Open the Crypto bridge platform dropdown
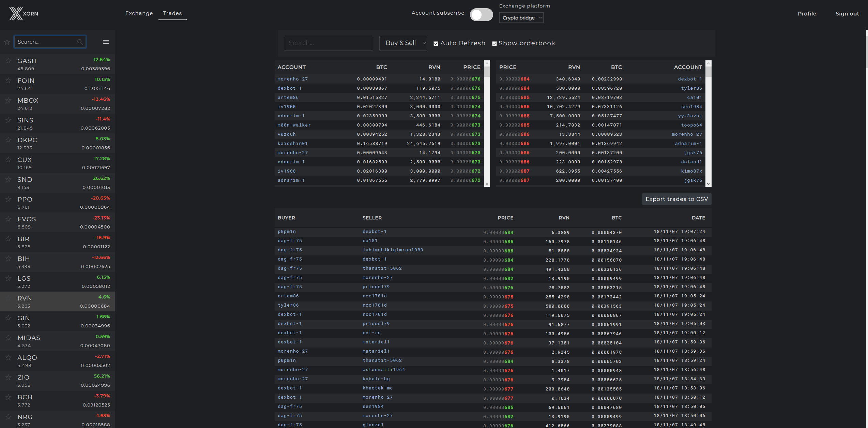This screenshot has height=428, width=868. pos(521,18)
